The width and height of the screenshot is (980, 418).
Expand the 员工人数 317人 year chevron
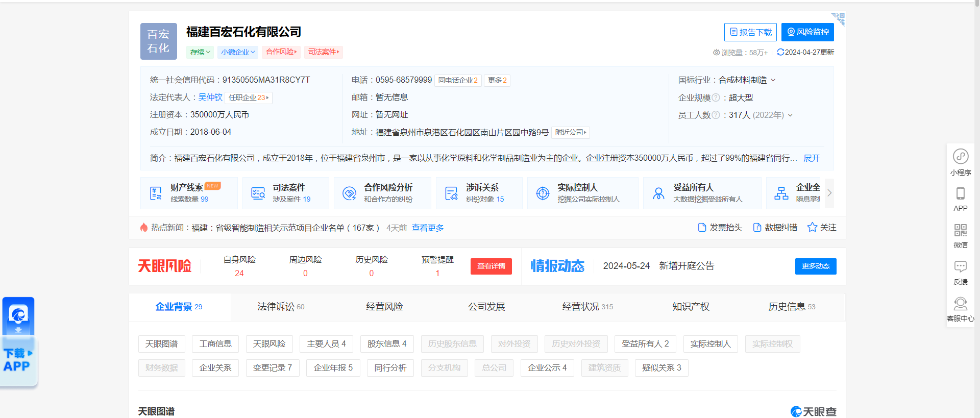point(790,115)
